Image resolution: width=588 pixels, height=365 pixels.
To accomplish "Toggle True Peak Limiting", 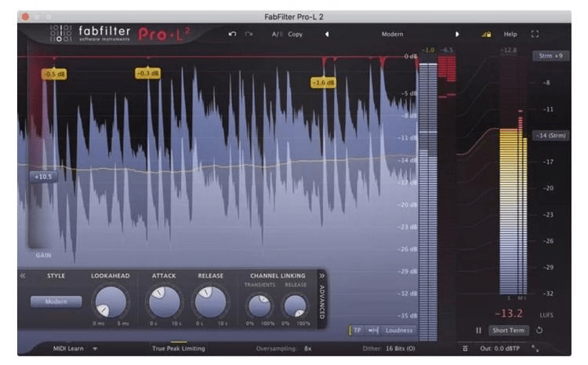I will (179, 349).
